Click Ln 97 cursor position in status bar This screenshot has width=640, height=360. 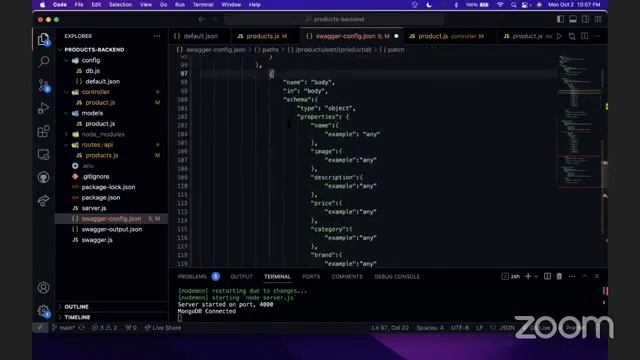pos(390,328)
